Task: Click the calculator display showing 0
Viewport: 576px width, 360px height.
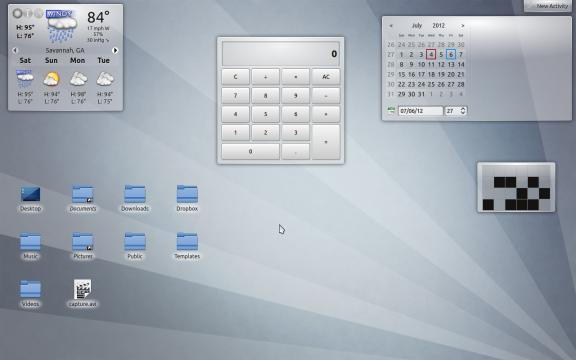Action: 281,54
